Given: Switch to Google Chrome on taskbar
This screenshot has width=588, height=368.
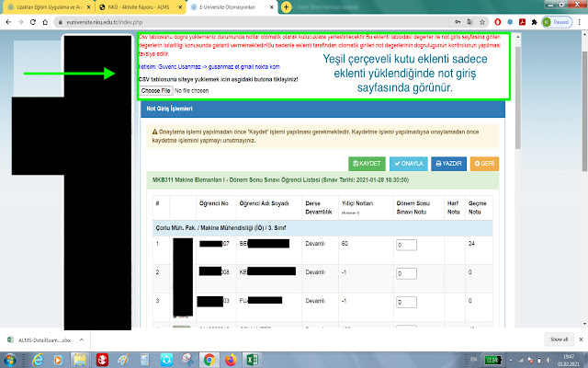Looking at the screenshot, I should click(209, 360).
